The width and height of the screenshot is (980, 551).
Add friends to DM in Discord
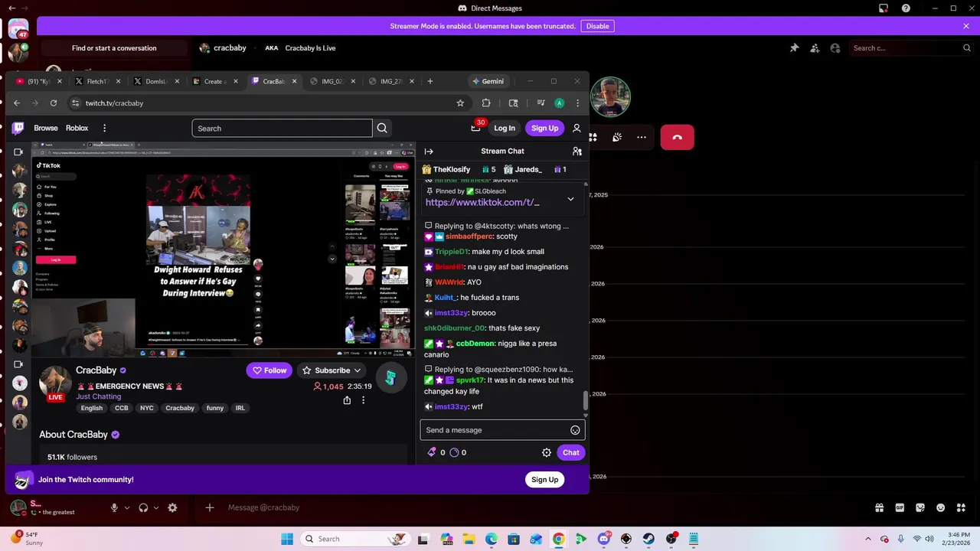815,47
